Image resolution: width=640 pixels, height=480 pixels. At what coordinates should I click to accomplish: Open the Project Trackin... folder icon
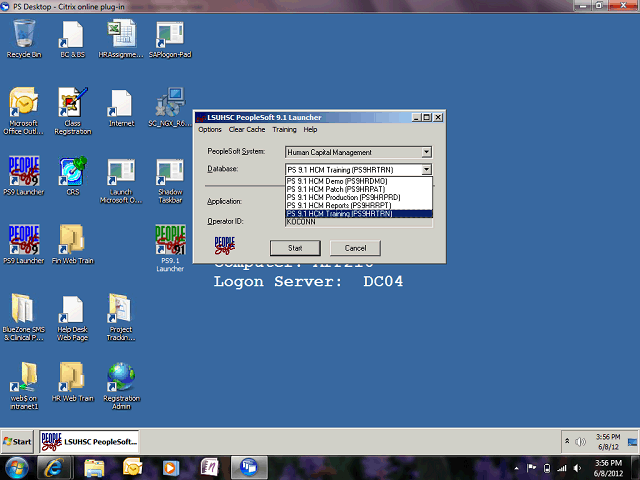coord(121,317)
